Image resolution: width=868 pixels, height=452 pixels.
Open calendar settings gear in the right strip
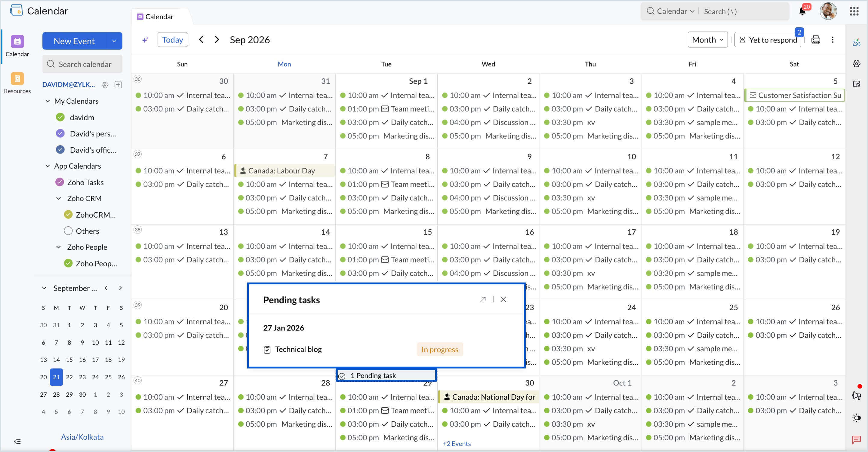[x=857, y=64]
